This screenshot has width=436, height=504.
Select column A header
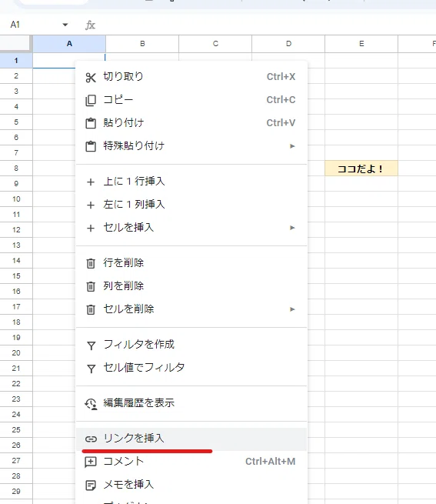69,44
